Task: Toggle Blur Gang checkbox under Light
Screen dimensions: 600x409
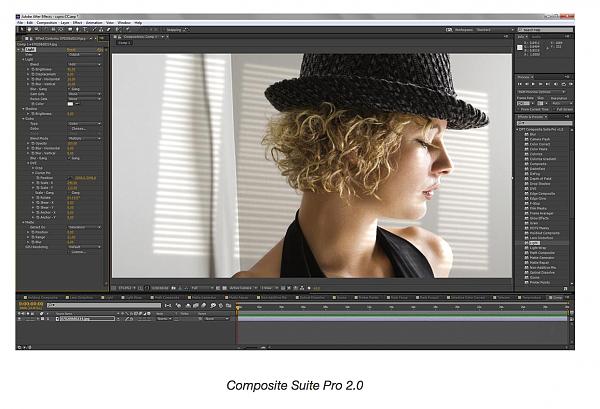Action: click(x=69, y=89)
